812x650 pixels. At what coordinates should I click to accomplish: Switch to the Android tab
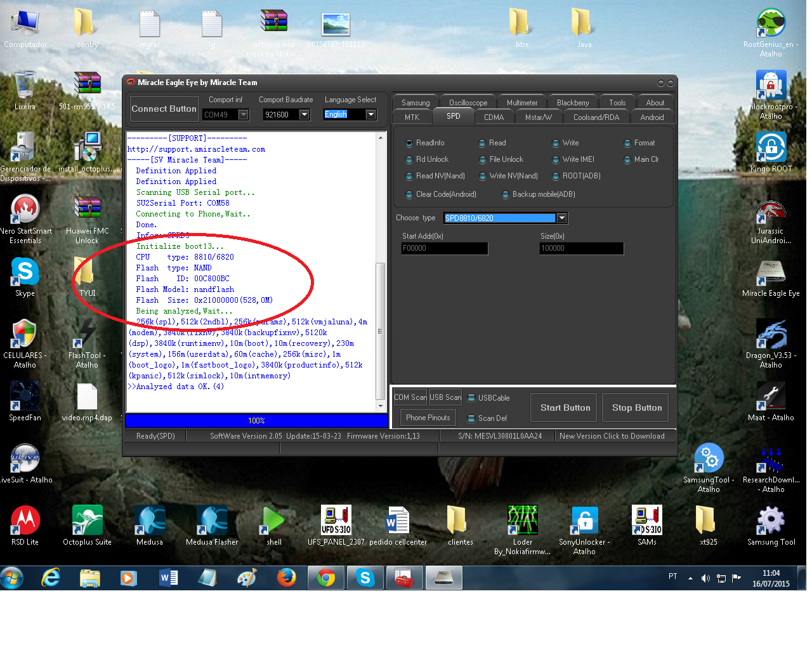[652, 117]
